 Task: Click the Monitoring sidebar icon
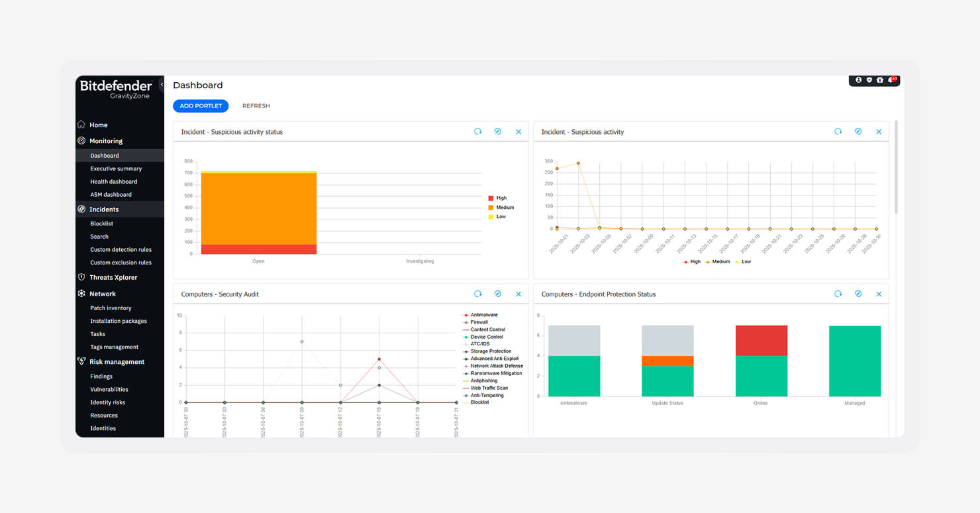[81, 141]
